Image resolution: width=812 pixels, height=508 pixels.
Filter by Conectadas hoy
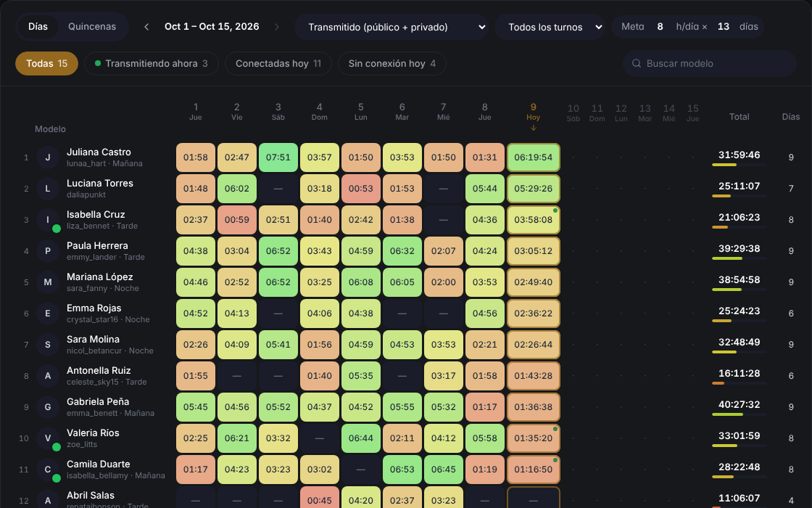[x=278, y=64]
